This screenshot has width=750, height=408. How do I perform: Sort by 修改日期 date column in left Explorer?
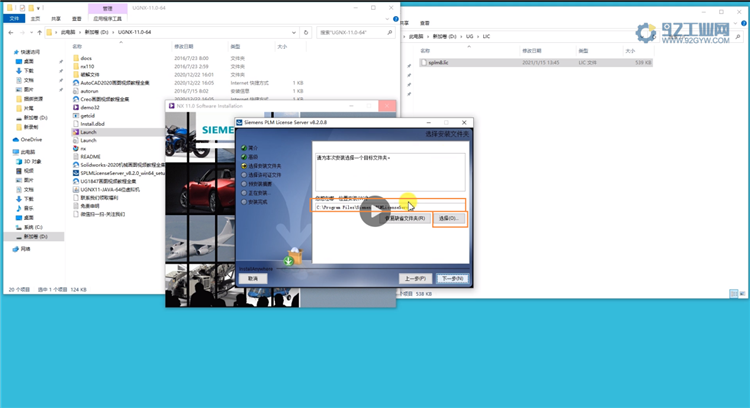point(184,46)
